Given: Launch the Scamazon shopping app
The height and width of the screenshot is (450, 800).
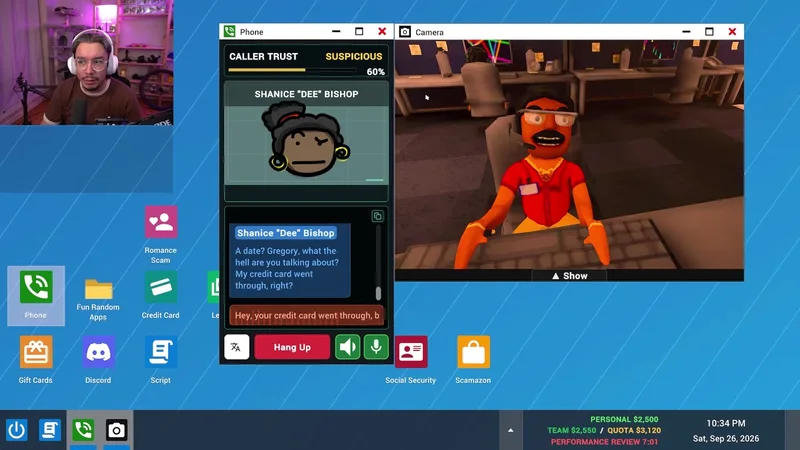Looking at the screenshot, I should pyautogui.click(x=473, y=360).
